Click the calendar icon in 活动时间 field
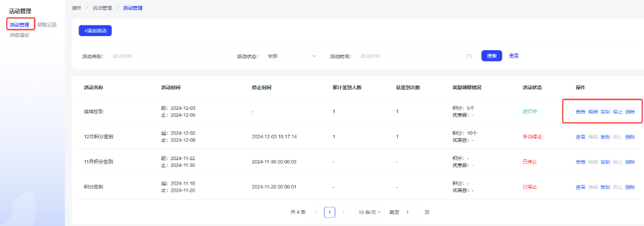The image size is (644, 226). pyautogui.click(x=469, y=56)
